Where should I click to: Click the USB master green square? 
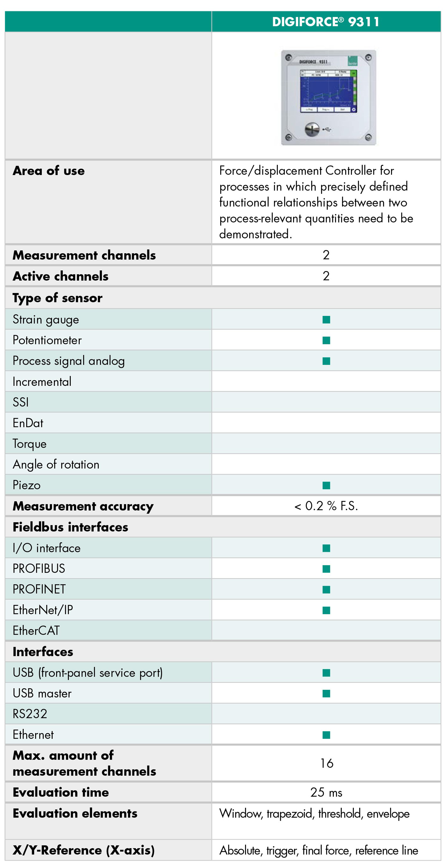326,694
